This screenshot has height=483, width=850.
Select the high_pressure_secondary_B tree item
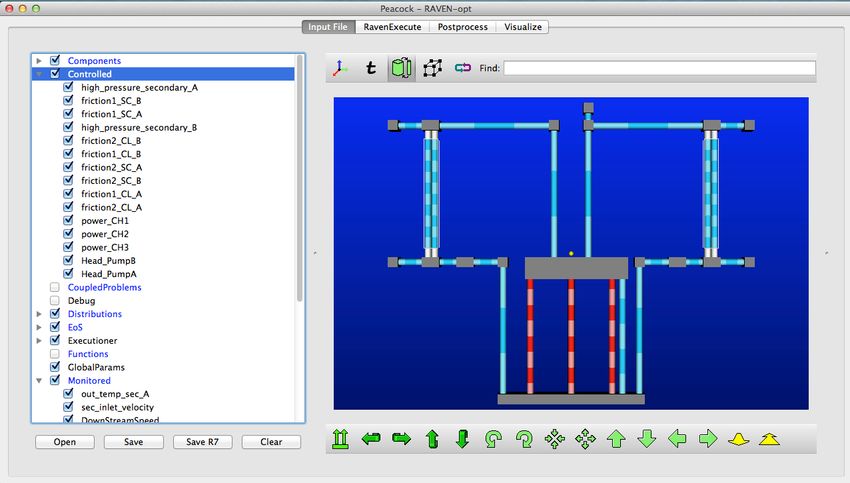tap(139, 127)
